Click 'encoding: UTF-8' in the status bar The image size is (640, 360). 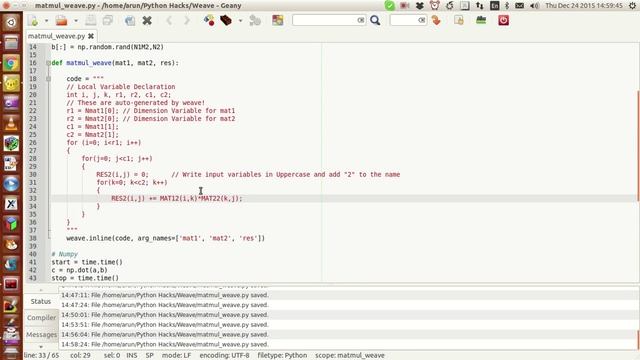pos(224,355)
